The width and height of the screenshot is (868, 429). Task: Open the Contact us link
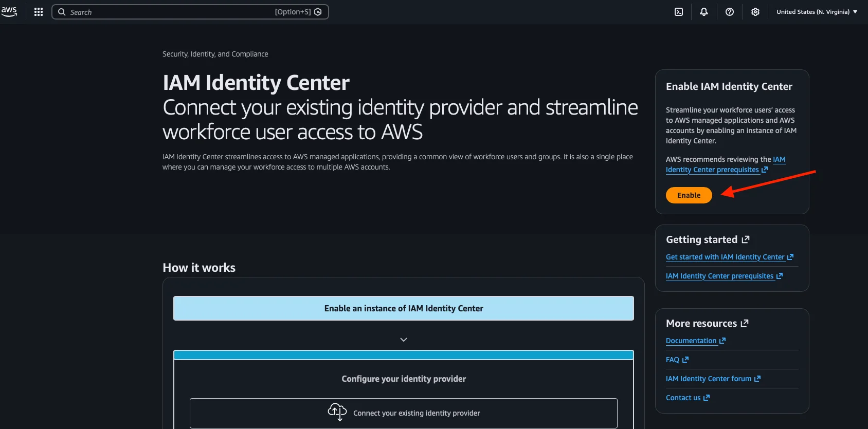(688, 398)
